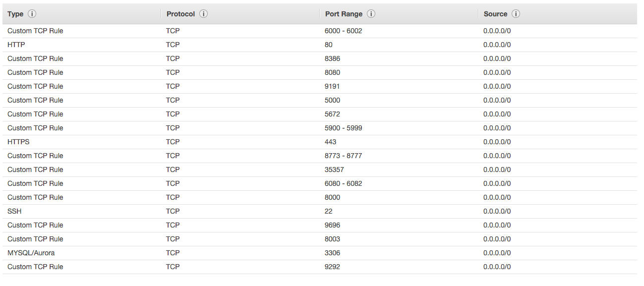This screenshot has height=286, width=644.
Task: Click the Port Range column header
Action: (x=343, y=14)
